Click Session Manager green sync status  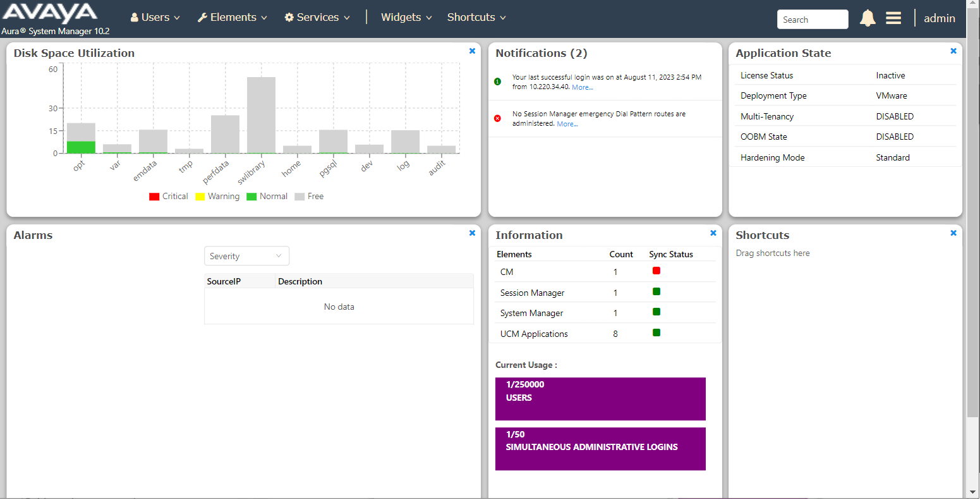coord(656,291)
